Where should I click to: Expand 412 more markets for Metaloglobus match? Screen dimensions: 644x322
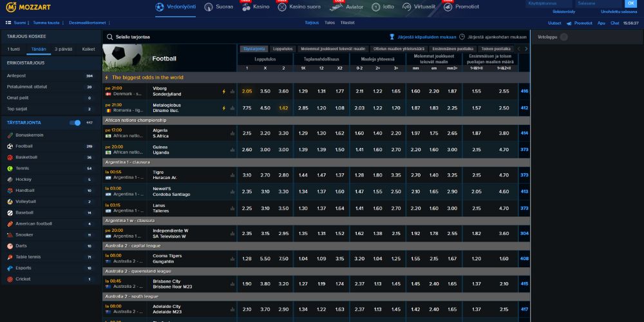(524, 108)
